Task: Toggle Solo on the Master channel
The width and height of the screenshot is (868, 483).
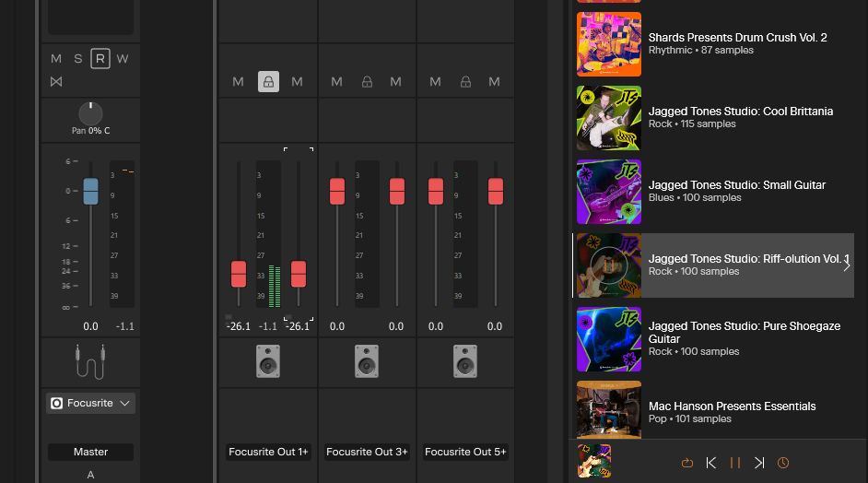Action: coord(78,59)
